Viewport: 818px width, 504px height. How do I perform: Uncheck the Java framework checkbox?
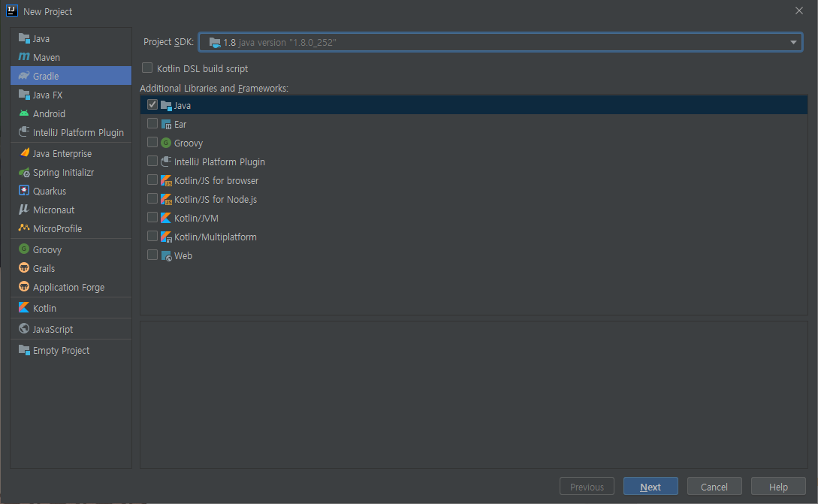(152, 104)
